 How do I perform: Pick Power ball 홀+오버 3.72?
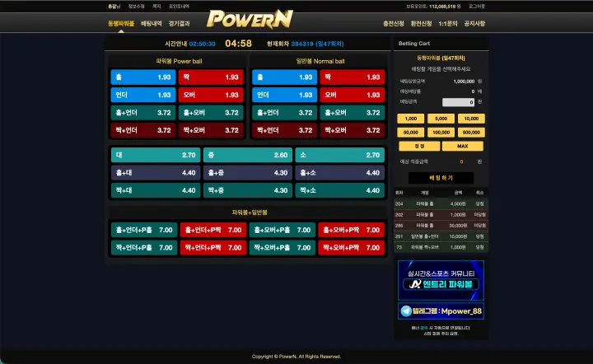[211, 113]
